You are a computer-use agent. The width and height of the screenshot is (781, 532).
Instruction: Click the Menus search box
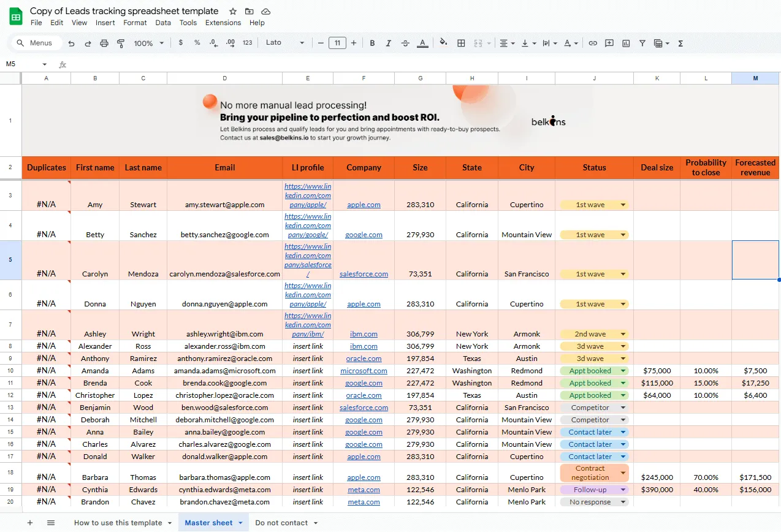[38, 43]
